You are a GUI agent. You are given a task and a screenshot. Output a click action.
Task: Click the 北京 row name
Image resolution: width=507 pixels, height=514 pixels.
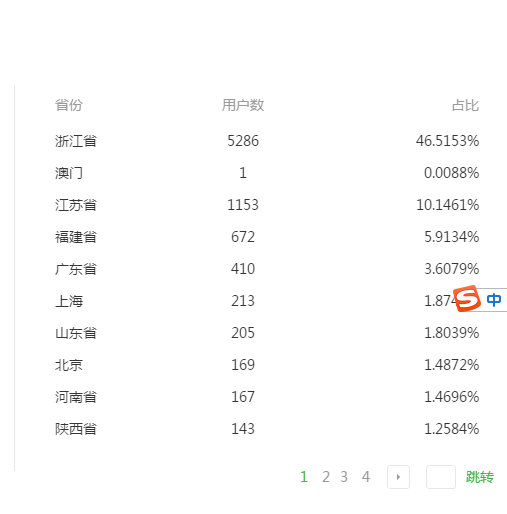click(x=69, y=365)
